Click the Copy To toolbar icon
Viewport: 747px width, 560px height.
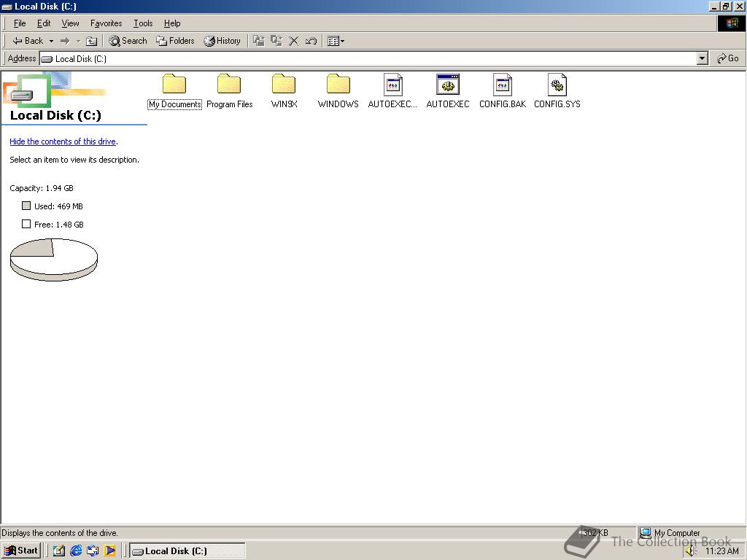click(276, 41)
